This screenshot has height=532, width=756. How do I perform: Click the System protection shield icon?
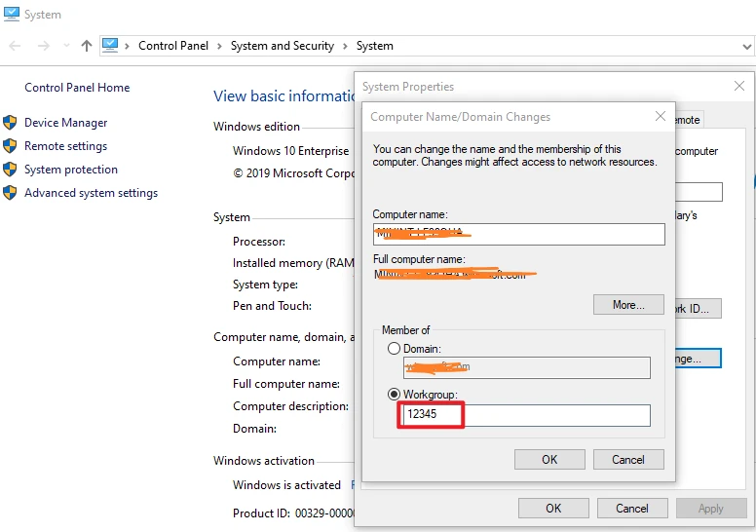coord(11,170)
